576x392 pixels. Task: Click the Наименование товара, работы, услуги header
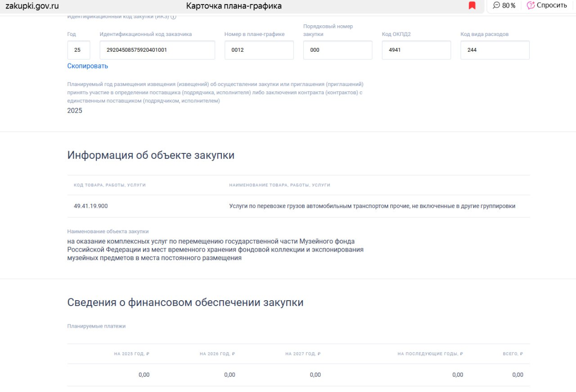(x=279, y=185)
